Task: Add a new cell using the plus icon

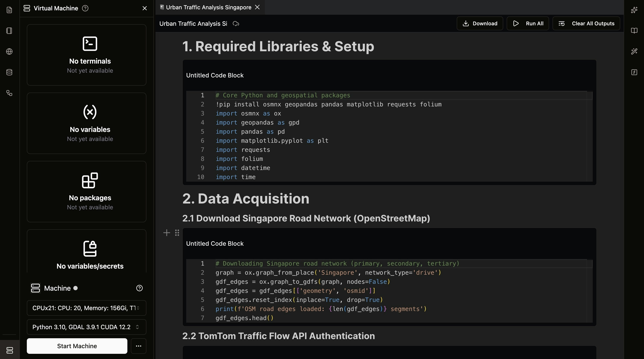Action: pyautogui.click(x=166, y=233)
